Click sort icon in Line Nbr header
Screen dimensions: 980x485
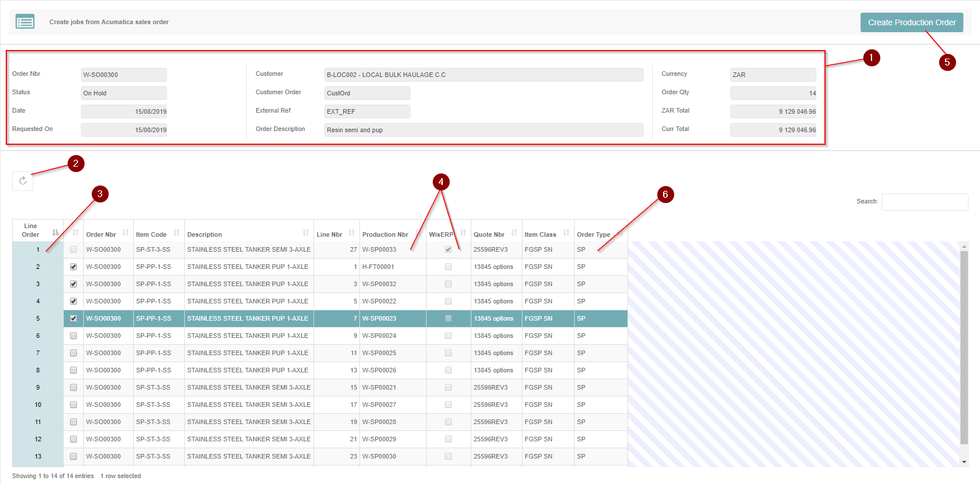pos(351,233)
